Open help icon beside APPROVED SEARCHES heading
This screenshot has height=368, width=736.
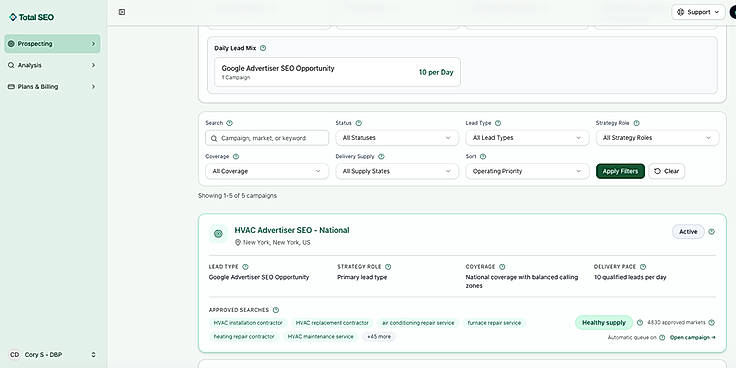(276, 310)
